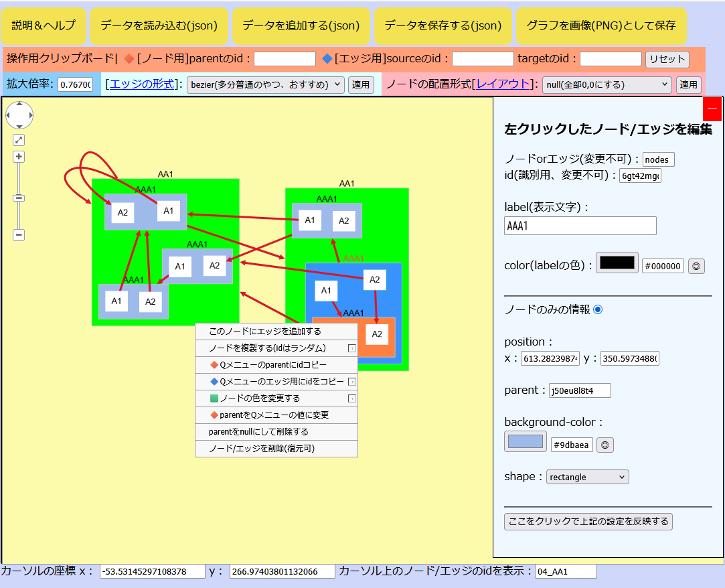The width and height of the screenshot is (725, 588).
Task: Zoom in with the plus icon
Action: 19,156
